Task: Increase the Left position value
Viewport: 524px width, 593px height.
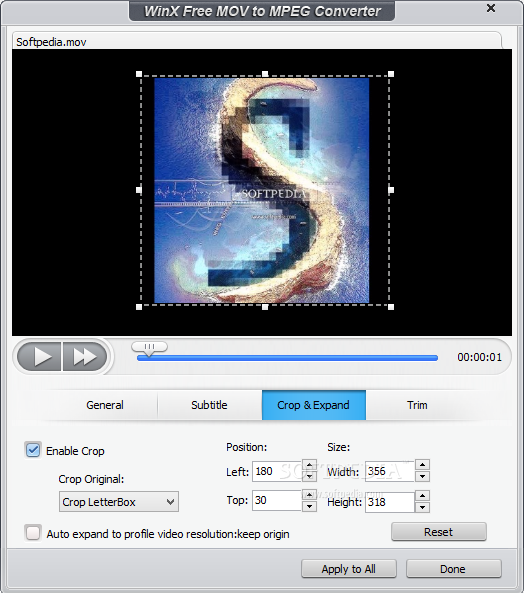Action: pyautogui.click(x=309, y=465)
